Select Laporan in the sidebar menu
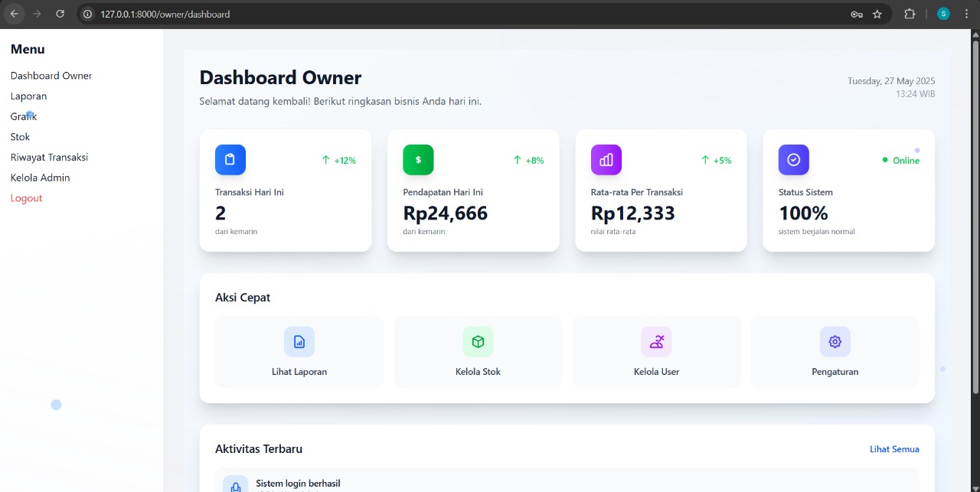980x492 pixels. tap(28, 96)
